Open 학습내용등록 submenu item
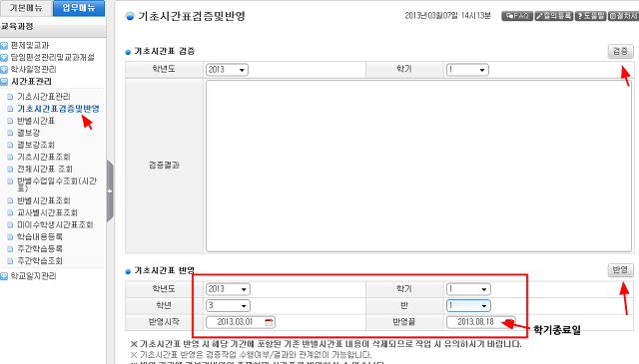Image resolution: width=639 pixels, height=364 pixels. (40, 236)
